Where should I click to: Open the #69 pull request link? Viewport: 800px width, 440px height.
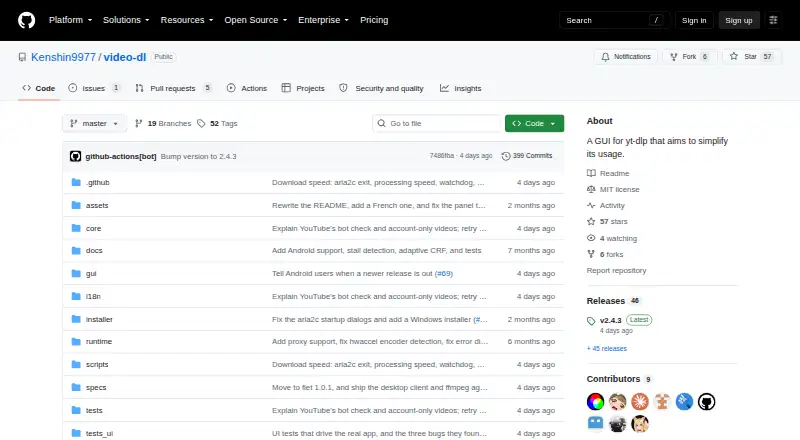click(444, 274)
